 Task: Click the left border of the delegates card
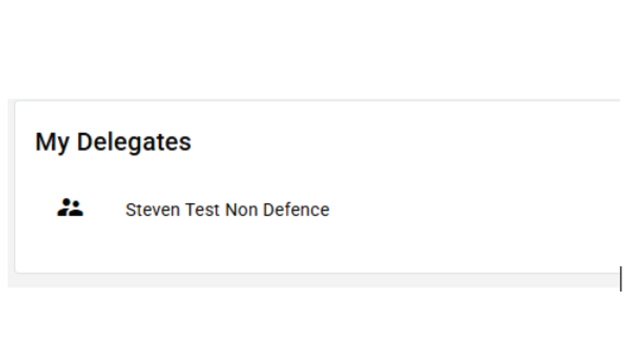pos(15,187)
